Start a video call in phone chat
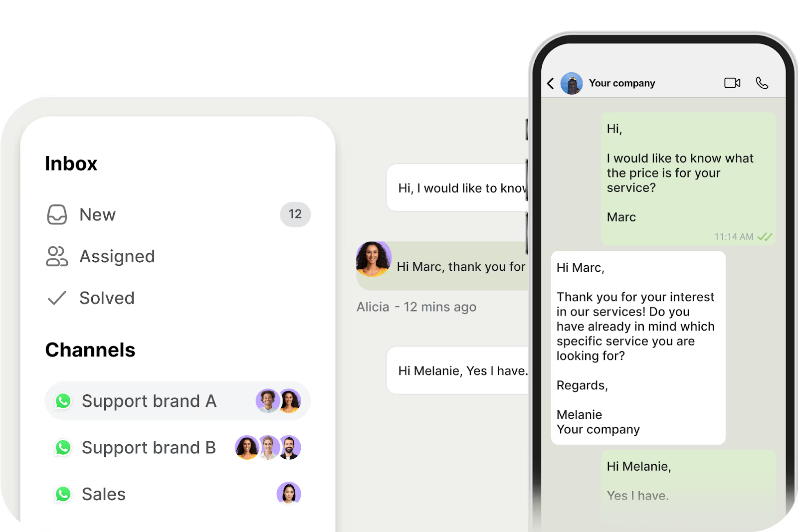 pyautogui.click(x=732, y=83)
